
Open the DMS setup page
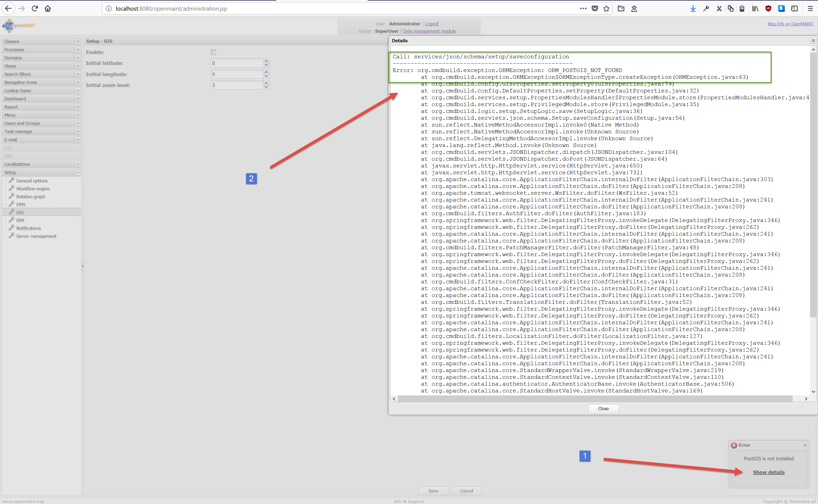click(x=21, y=205)
